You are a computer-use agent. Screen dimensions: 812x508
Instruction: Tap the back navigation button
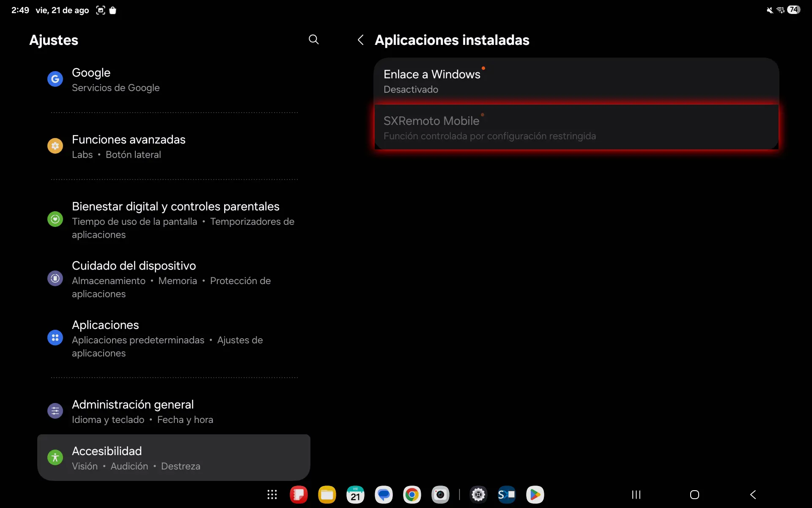pos(753,494)
